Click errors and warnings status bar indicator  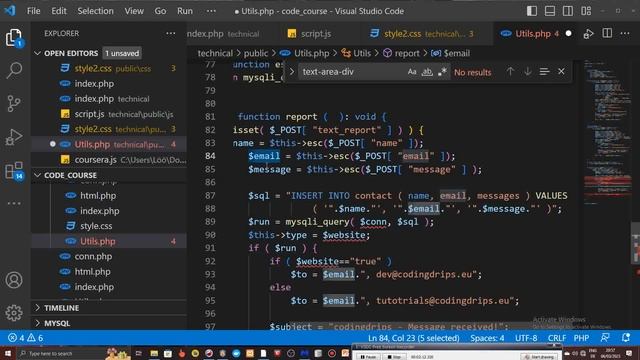[25, 338]
